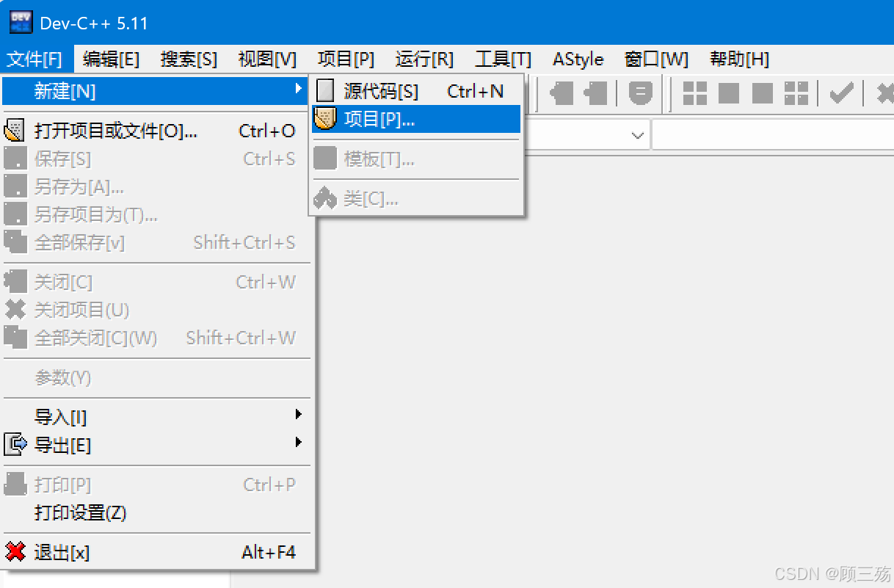Select the greyed 模板[T]... submenu entry
The height and width of the screenshot is (588, 894).
tap(416, 159)
